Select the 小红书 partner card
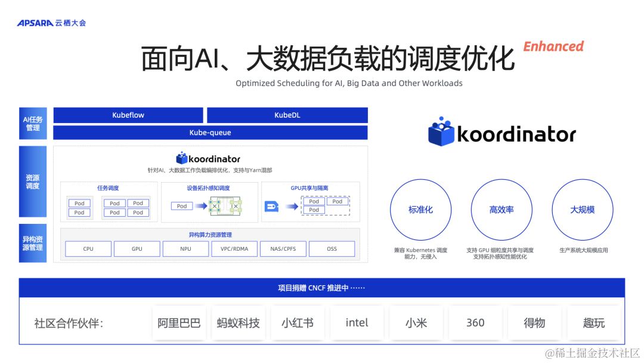This screenshot has height=363, width=644. [298, 323]
